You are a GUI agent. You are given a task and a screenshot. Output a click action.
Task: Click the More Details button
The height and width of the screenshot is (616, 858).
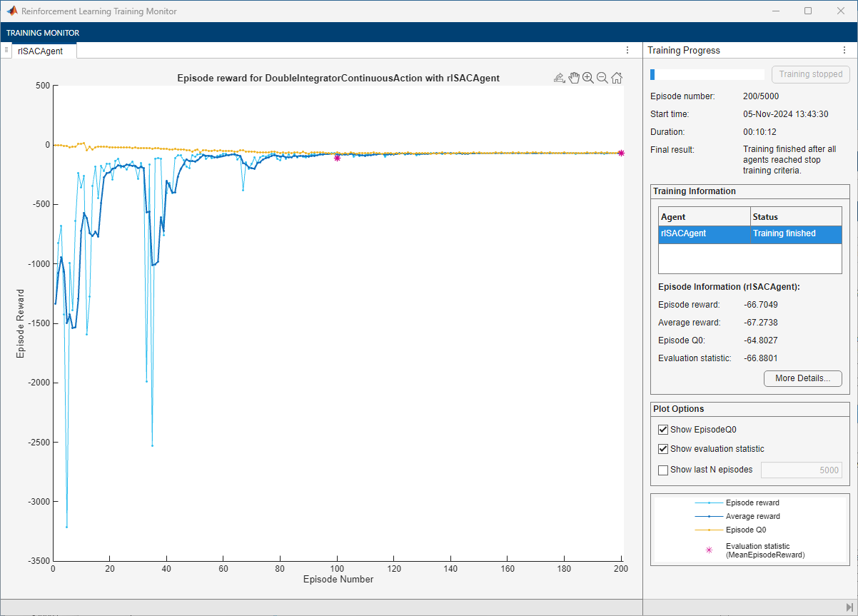tap(802, 378)
